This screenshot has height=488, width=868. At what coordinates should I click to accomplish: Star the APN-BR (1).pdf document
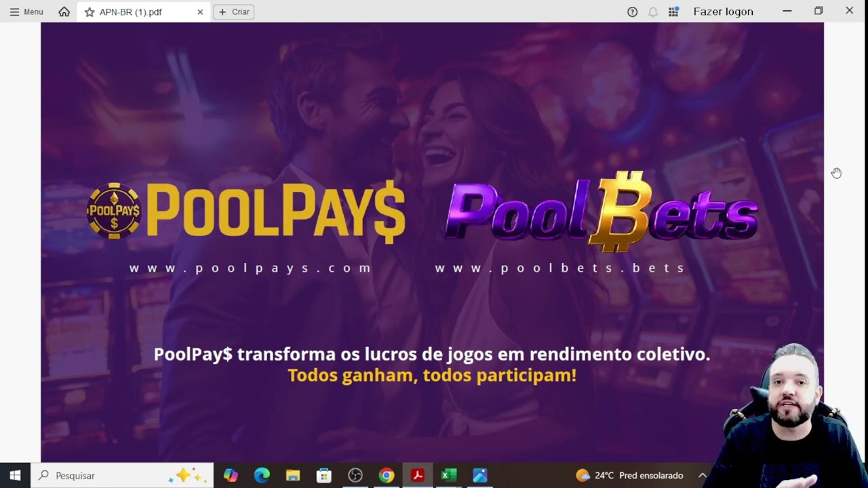point(90,12)
